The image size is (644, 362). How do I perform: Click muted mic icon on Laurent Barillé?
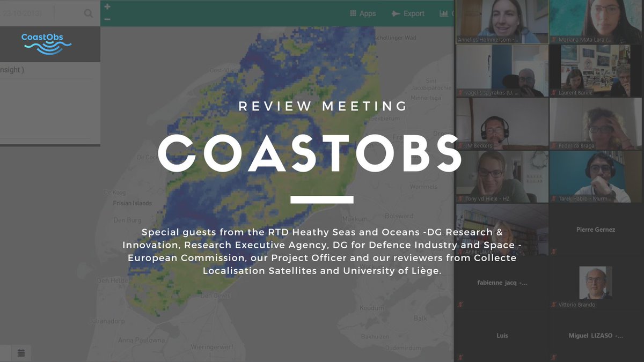pos(554,93)
